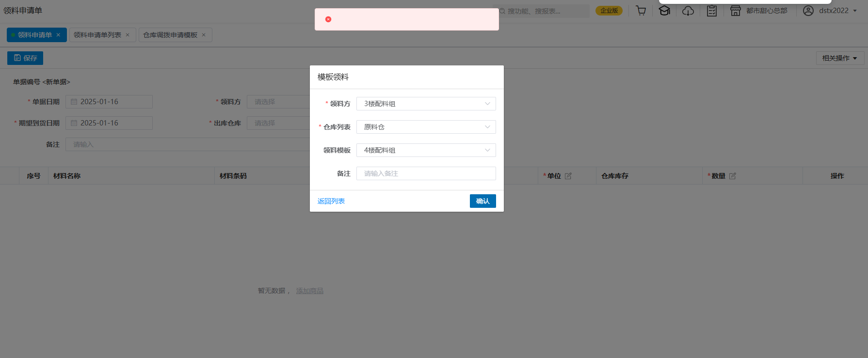
Task: Open 领料模板 dropdown showing 4楼配料组
Action: pos(426,150)
